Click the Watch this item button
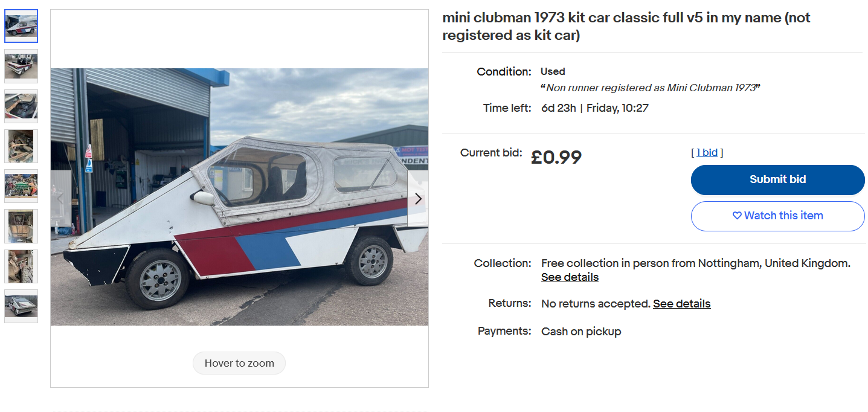 click(x=777, y=216)
